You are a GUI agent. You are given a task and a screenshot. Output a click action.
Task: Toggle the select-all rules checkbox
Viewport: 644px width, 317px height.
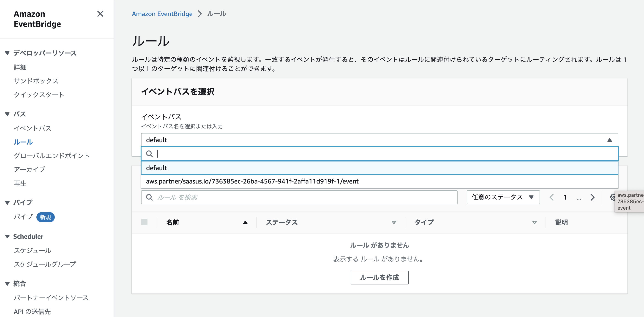[144, 222]
